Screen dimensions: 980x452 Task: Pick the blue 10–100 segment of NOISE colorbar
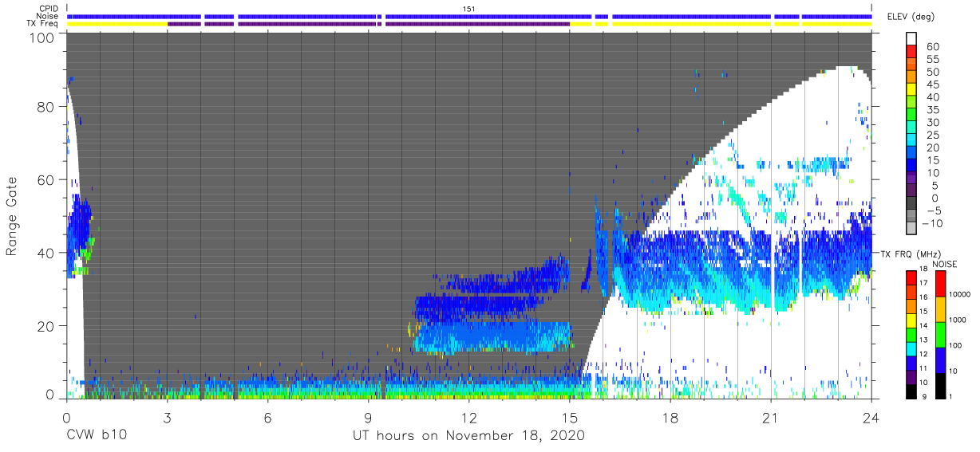point(942,360)
